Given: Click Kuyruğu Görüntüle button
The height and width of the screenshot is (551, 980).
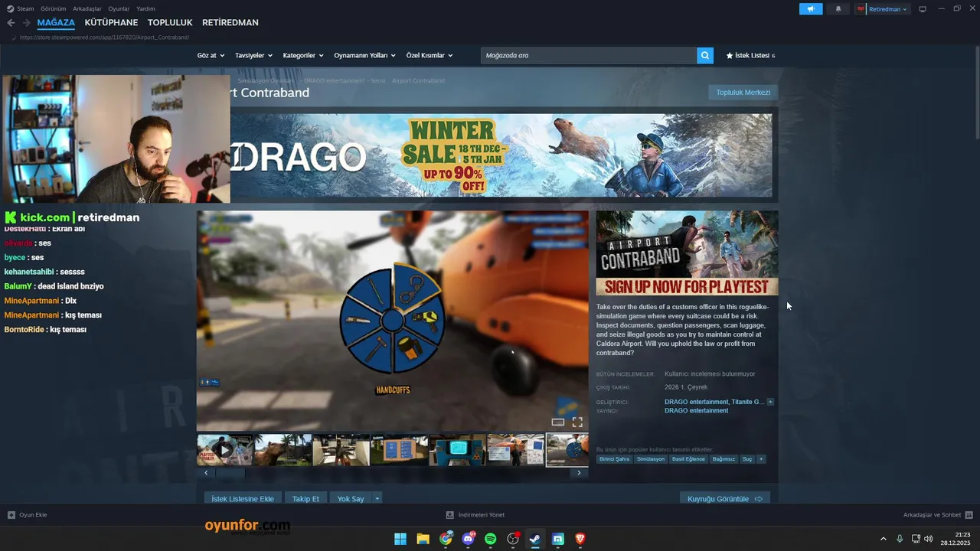Looking at the screenshot, I should 724,498.
